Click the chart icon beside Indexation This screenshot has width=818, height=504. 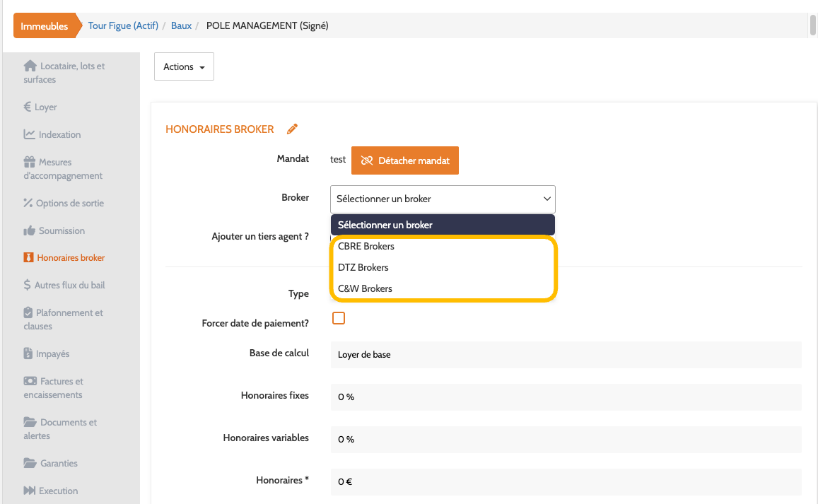pyautogui.click(x=29, y=134)
